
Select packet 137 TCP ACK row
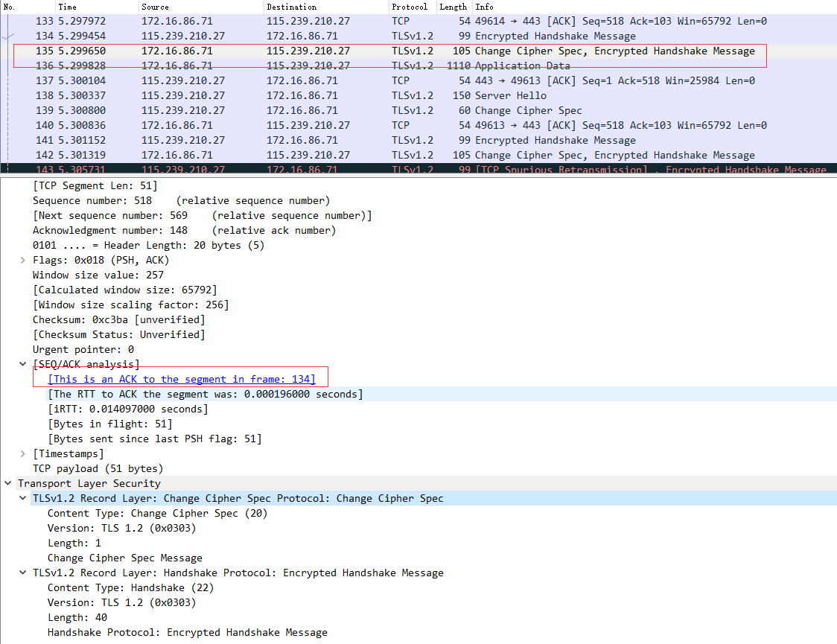click(x=418, y=80)
